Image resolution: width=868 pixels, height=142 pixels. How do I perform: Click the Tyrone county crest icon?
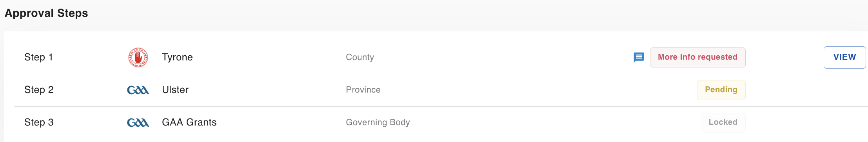click(x=138, y=58)
